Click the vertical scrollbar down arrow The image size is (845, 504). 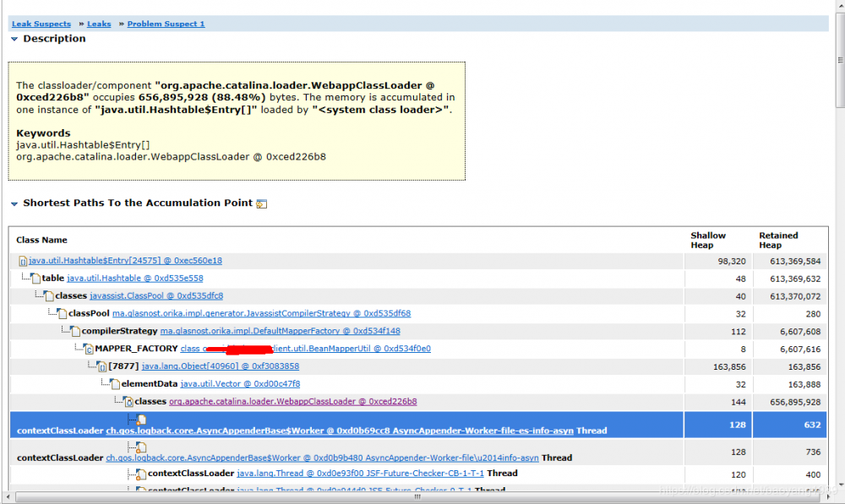[x=840, y=485]
